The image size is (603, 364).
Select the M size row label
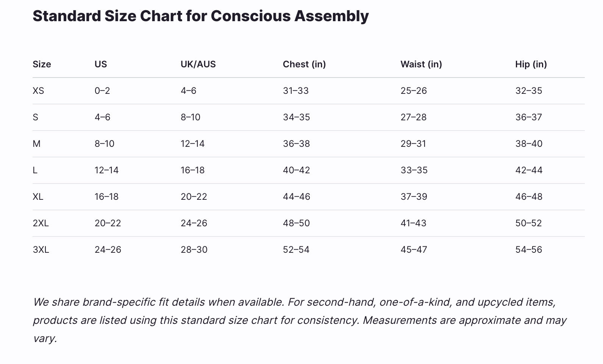(x=37, y=144)
